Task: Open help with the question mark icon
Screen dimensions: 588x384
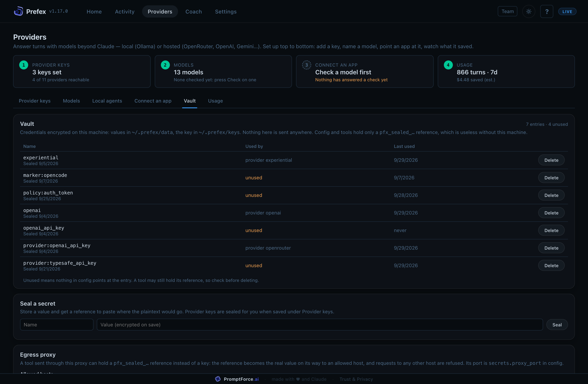Action: pyautogui.click(x=547, y=11)
